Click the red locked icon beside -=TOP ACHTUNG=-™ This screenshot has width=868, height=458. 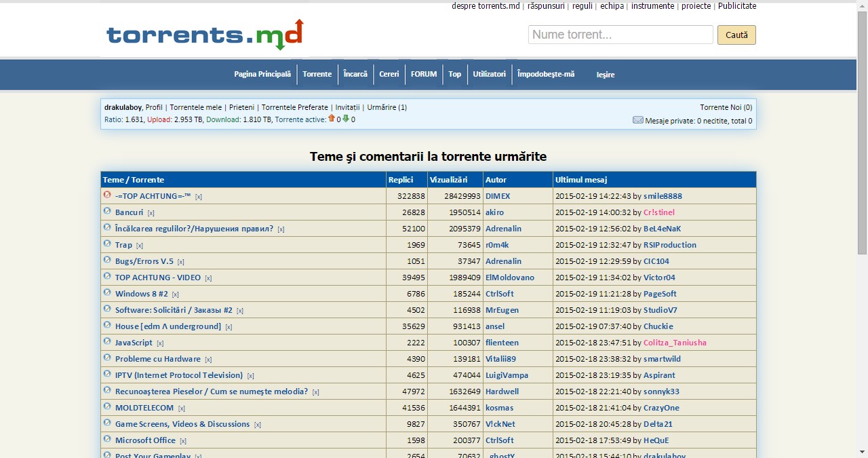pyautogui.click(x=107, y=195)
